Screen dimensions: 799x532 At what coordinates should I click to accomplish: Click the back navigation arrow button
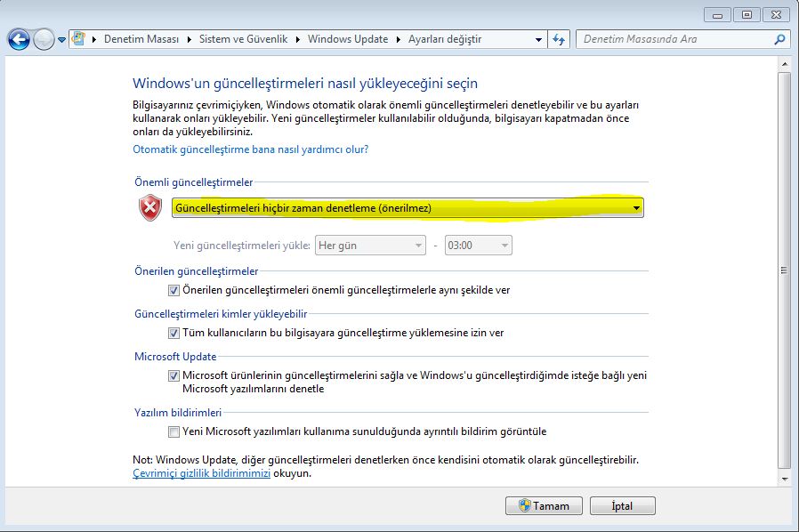(x=19, y=40)
